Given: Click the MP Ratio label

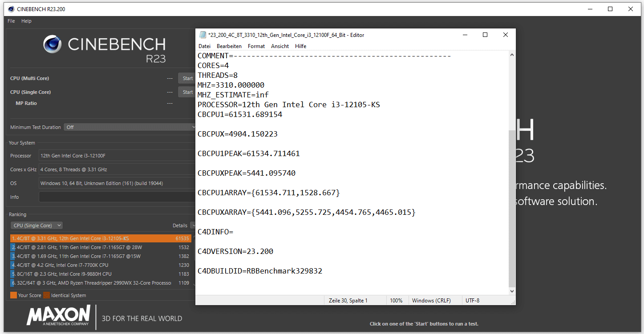Looking at the screenshot, I should pyautogui.click(x=26, y=103).
